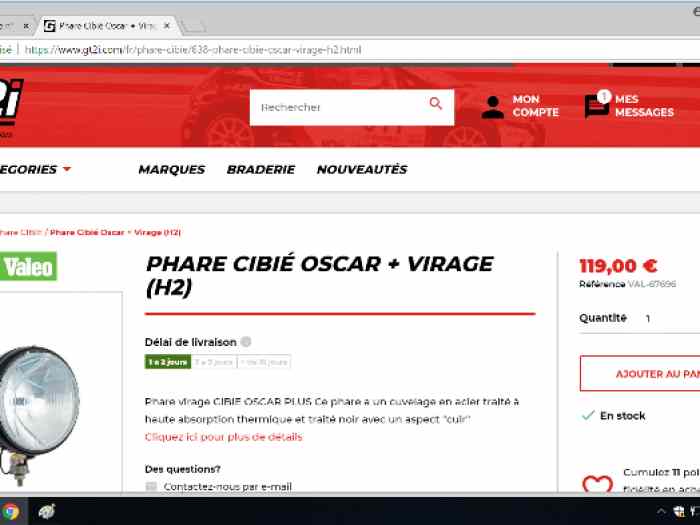This screenshot has height=525, width=700.
Task: Open Chrome from the taskbar
Action: click(x=11, y=512)
